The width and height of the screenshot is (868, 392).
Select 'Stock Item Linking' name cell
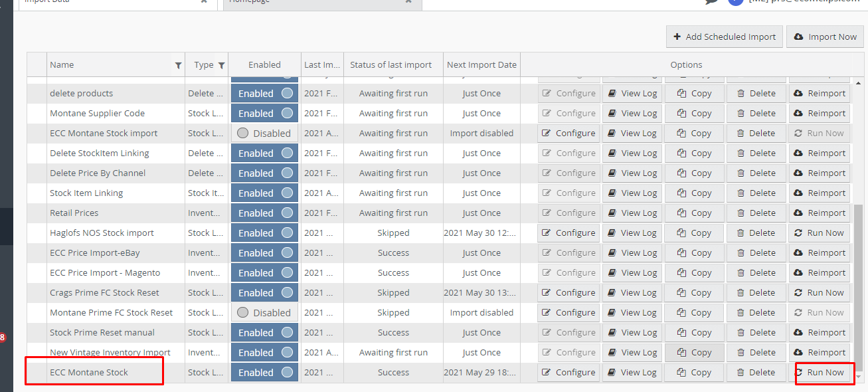click(116, 193)
